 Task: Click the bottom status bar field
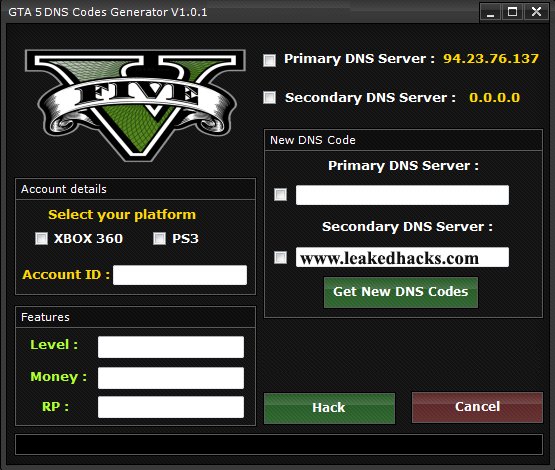pyautogui.click(x=279, y=445)
